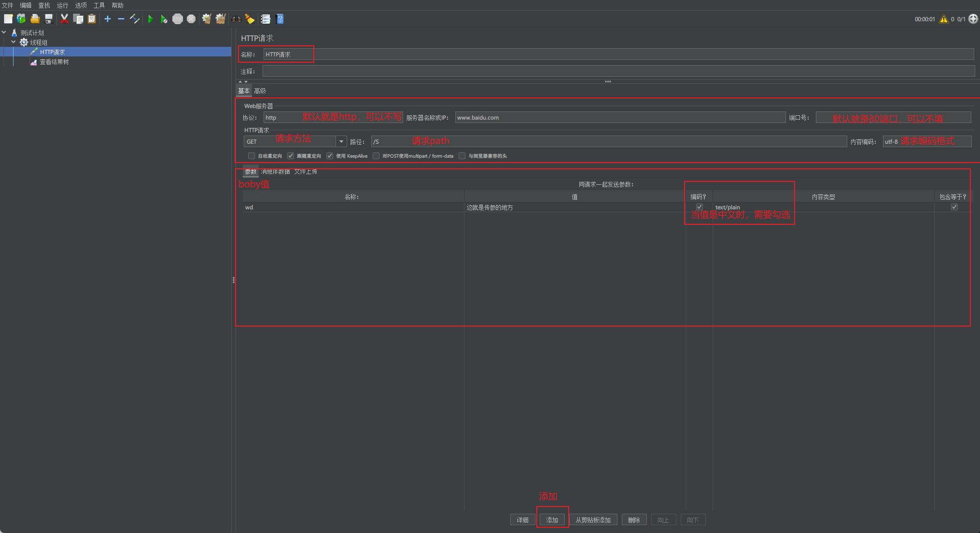The image size is (980, 533).
Task: Click the 从剪贴板添加 button
Action: pyautogui.click(x=593, y=519)
